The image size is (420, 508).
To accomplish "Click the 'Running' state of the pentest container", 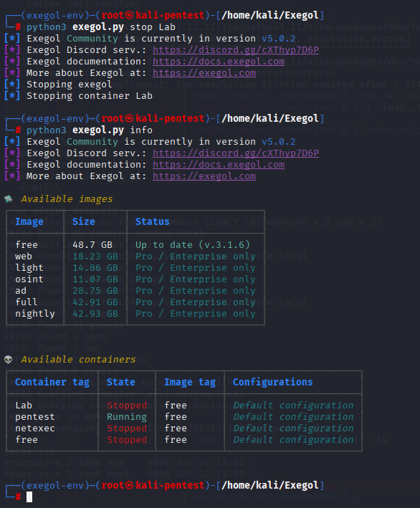I will 127,417.
